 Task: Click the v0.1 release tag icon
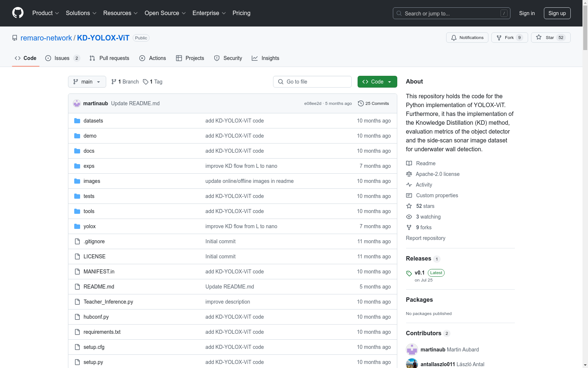[409, 273]
